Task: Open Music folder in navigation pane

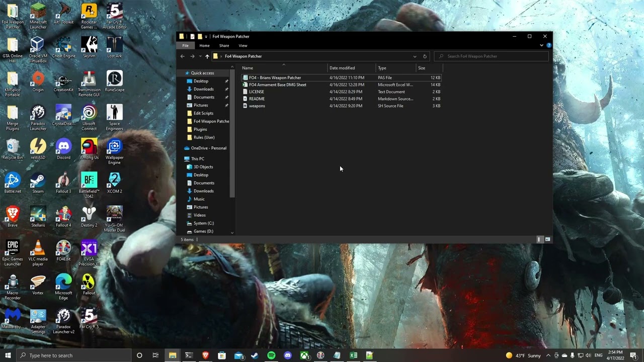Action: (196, 199)
